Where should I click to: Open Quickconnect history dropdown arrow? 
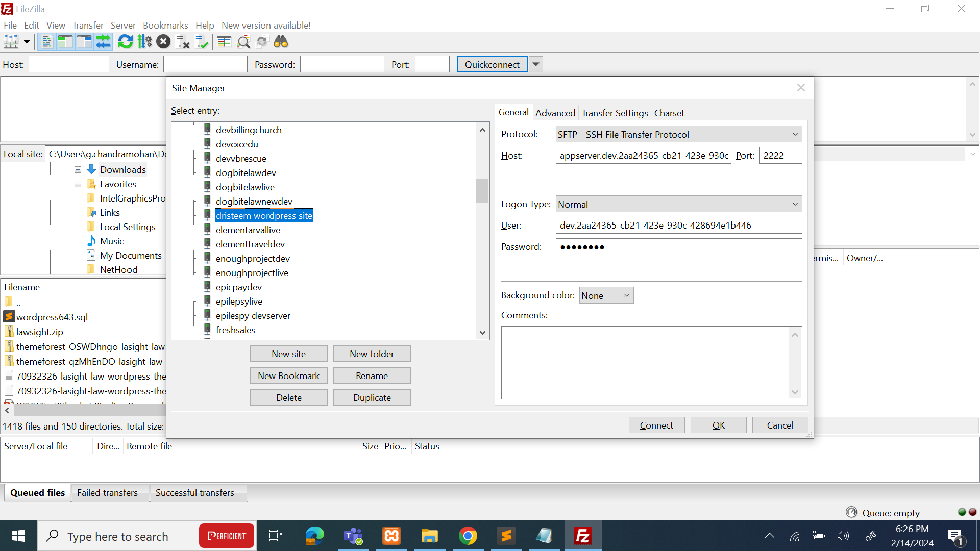pos(536,64)
